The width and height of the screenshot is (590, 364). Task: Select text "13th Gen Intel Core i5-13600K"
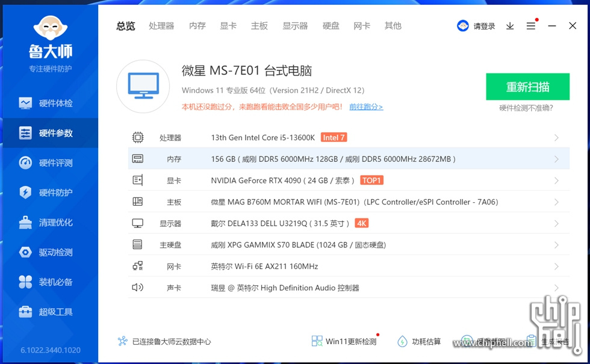pos(262,138)
